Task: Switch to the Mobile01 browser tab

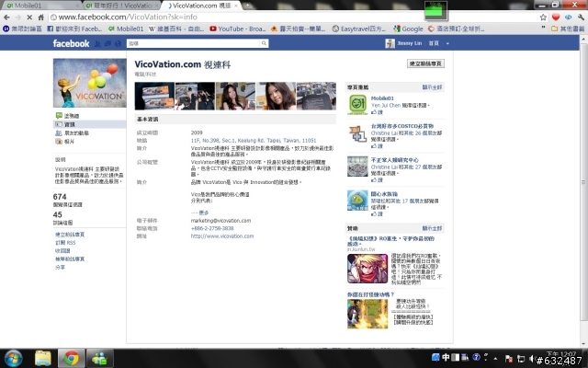Action: [x=40, y=6]
